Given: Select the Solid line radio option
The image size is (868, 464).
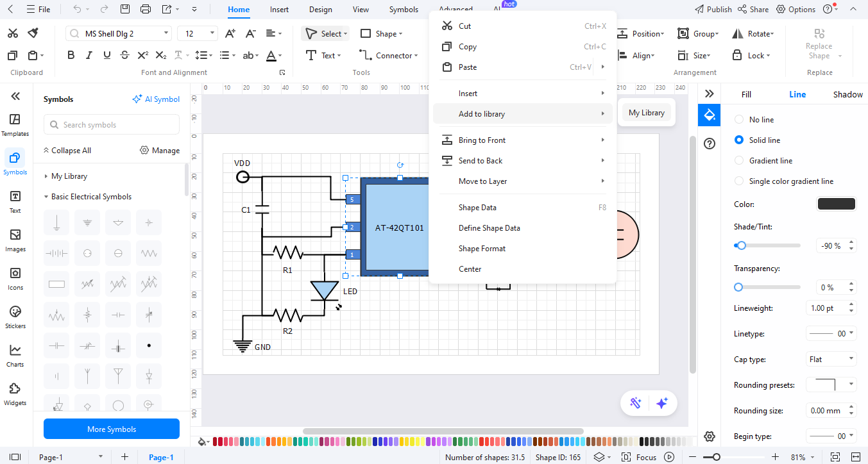Looking at the screenshot, I should (x=739, y=140).
